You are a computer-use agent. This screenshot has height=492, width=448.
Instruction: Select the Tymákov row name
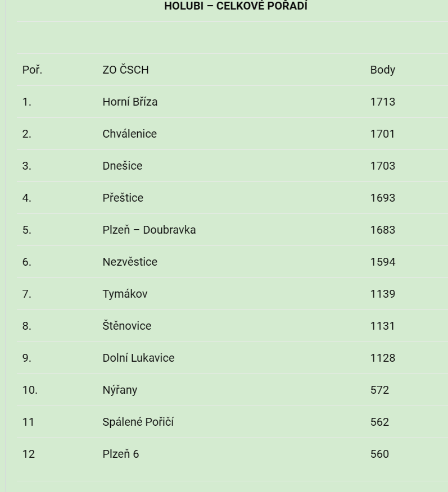[x=125, y=294]
